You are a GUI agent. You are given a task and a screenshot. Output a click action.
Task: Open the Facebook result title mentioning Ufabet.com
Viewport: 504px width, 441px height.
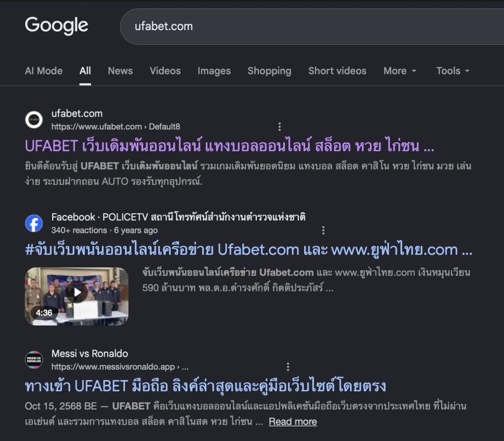pyautogui.click(x=249, y=250)
